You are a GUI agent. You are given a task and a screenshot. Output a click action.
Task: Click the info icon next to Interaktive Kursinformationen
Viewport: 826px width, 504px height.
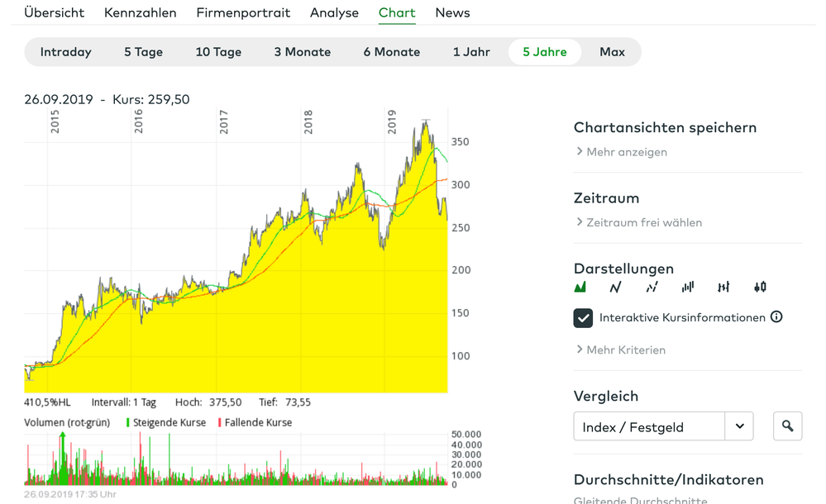coord(776,316)
